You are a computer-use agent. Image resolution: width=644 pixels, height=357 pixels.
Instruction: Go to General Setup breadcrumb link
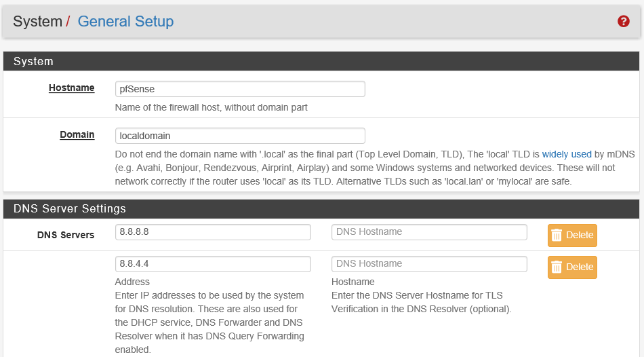(125, 22)
